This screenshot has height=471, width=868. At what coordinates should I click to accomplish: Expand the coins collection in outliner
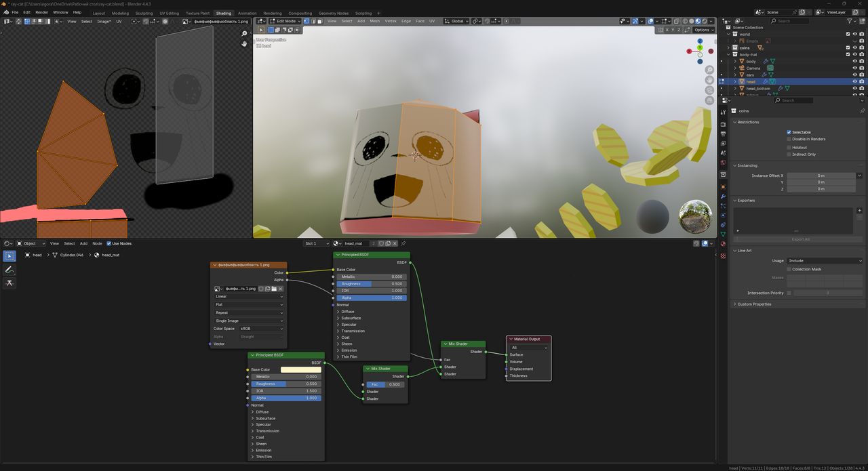[728, 47]
